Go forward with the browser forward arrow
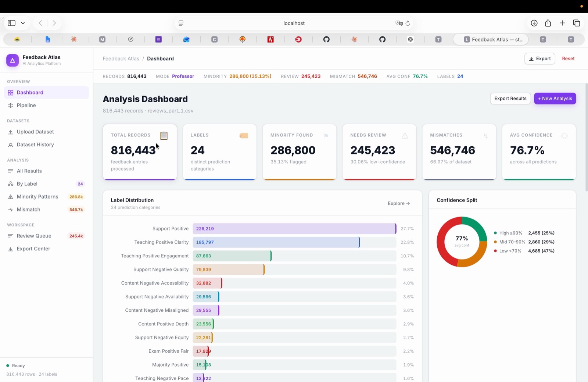 point(54,23)
